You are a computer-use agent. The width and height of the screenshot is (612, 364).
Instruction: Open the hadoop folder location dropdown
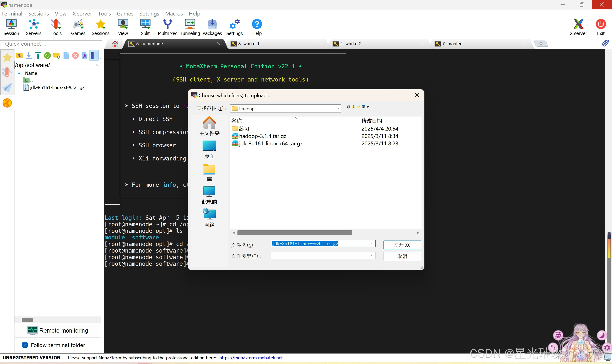[x=337, y=109]
